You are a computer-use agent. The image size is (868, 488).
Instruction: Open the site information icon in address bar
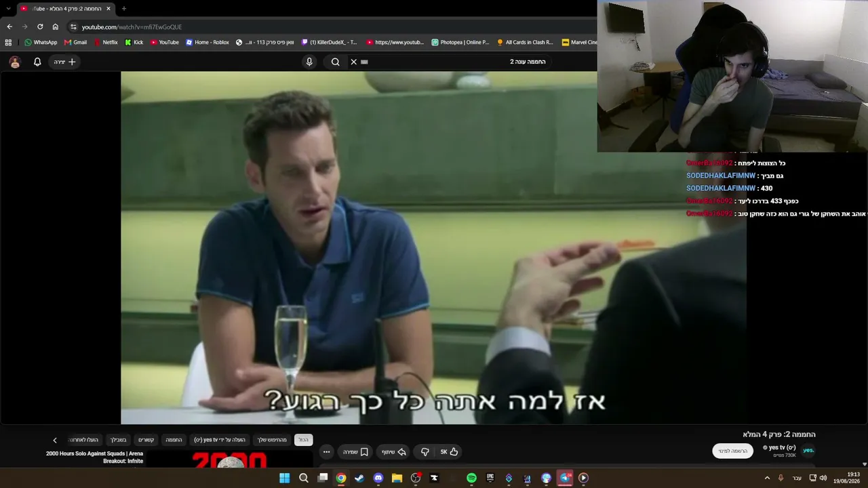click(73, 26)
